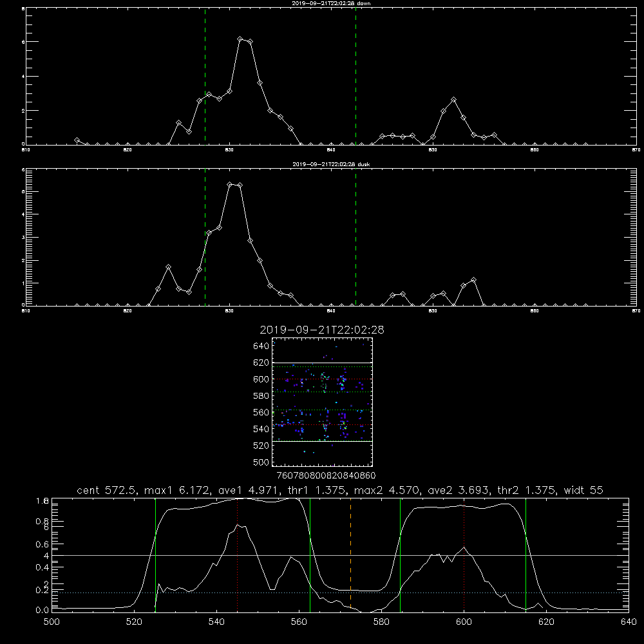Click the left green dashed line in dusk plot
The image size is (644, 644).
(x=205, y=237)
